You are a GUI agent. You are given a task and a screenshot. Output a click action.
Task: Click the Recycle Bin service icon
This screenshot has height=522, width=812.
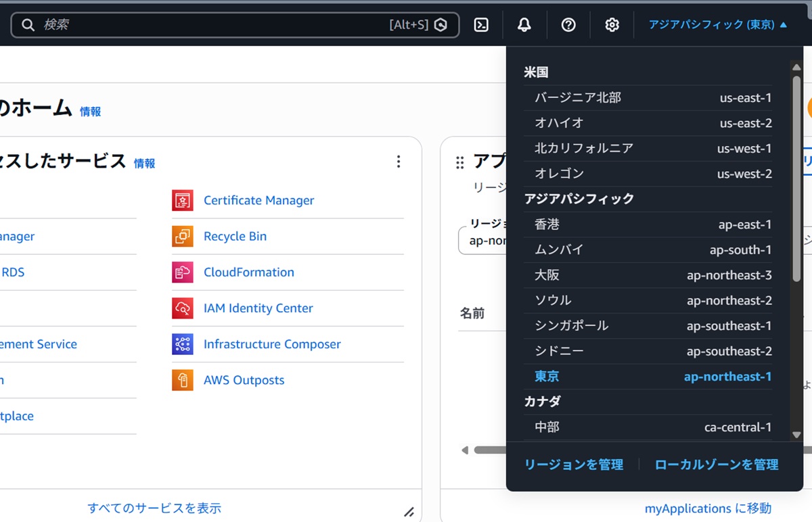[183, 236]
